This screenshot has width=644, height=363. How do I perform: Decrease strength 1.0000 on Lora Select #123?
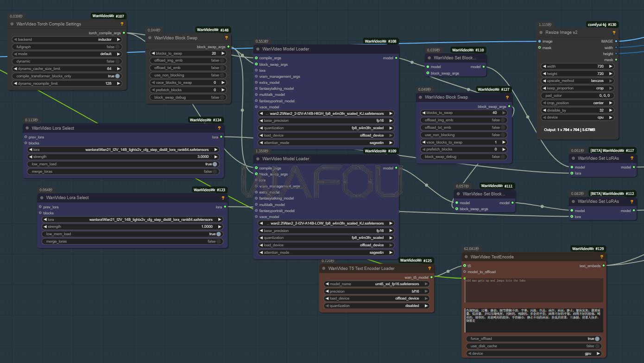(x=46, y=227)
